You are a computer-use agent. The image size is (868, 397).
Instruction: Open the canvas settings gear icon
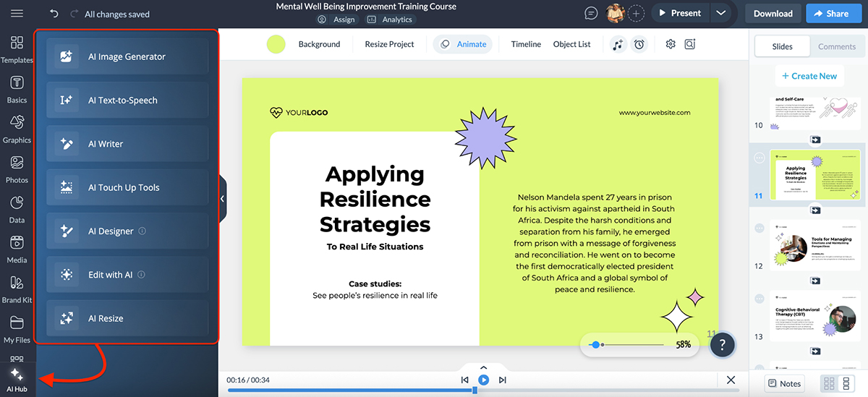(671, 44)
